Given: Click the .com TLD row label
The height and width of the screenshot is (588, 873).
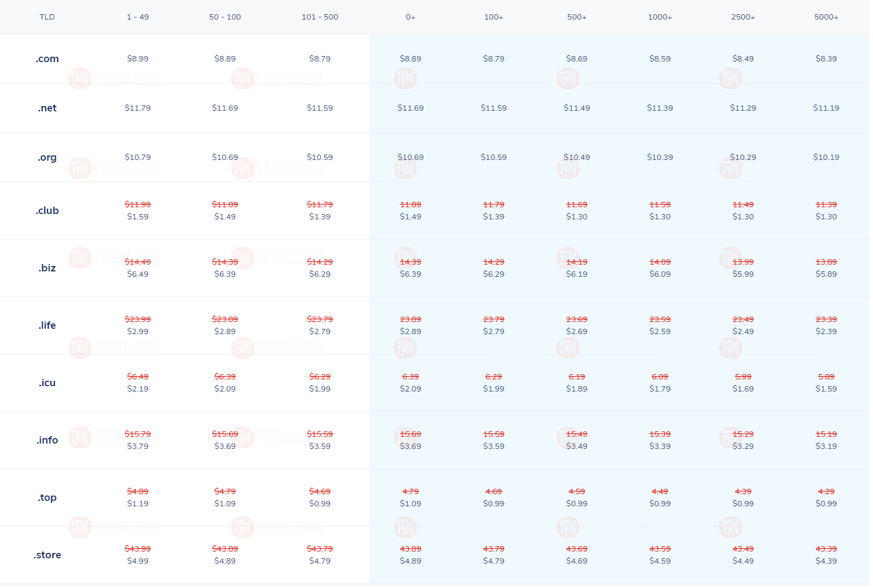Looking at the screenshot, I should tap(47, 59).
